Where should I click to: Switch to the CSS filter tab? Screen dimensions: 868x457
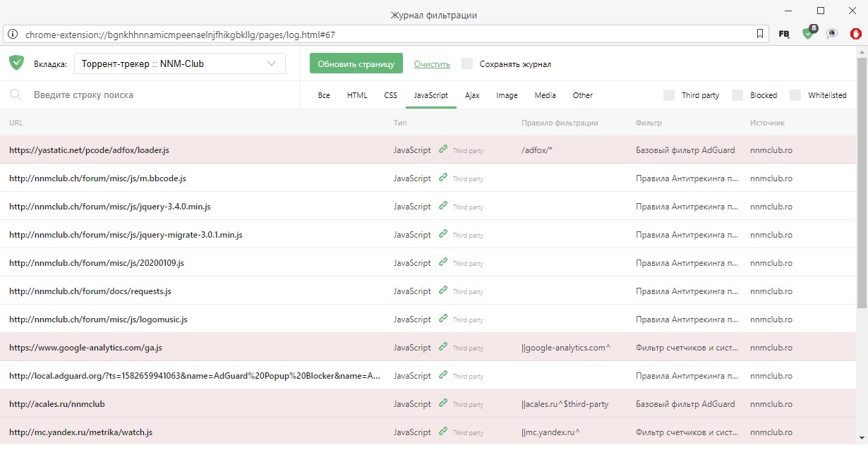pos(390,95)
